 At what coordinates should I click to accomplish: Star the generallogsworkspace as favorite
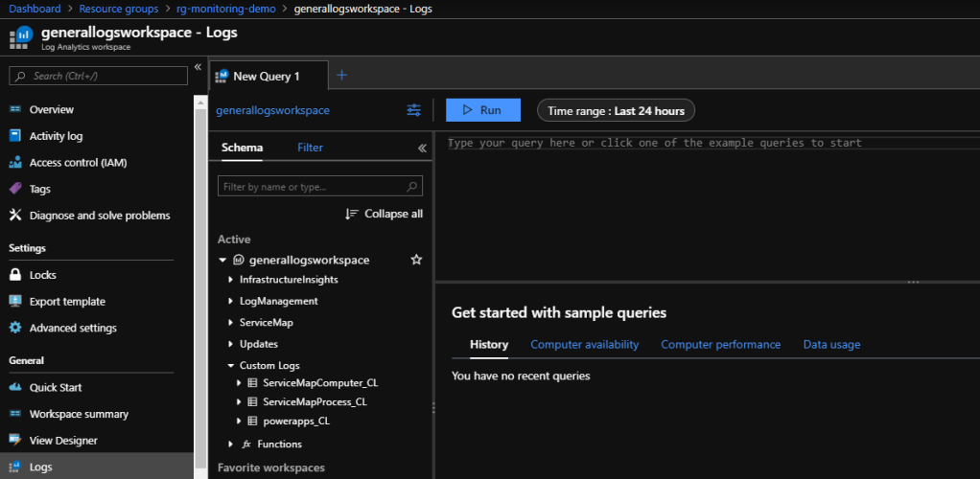tap(416, 260)
